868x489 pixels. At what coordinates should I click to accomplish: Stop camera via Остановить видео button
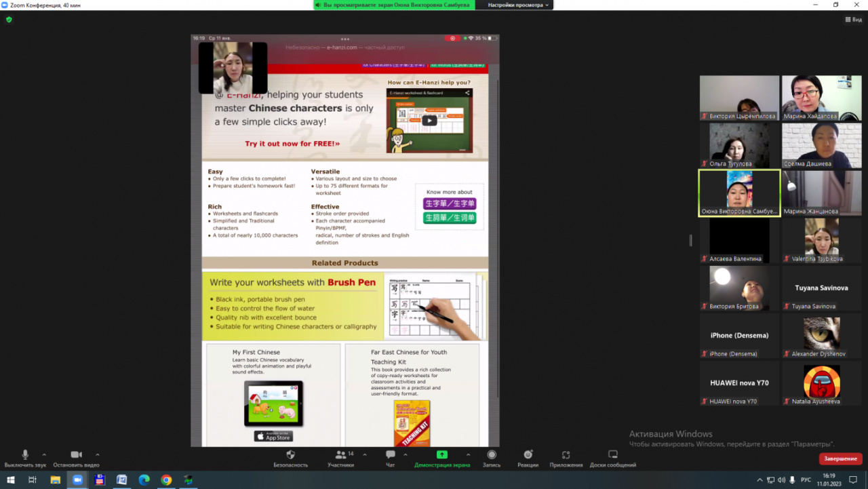tap(76, 455)
